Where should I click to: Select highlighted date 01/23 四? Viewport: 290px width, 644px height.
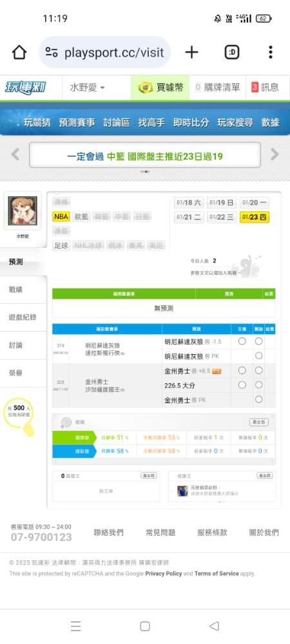point(255,217)
